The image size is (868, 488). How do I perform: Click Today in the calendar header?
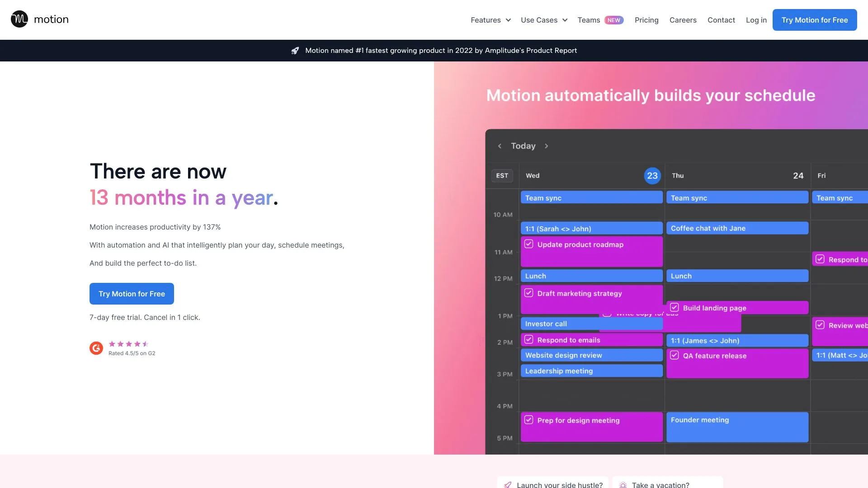523,146
